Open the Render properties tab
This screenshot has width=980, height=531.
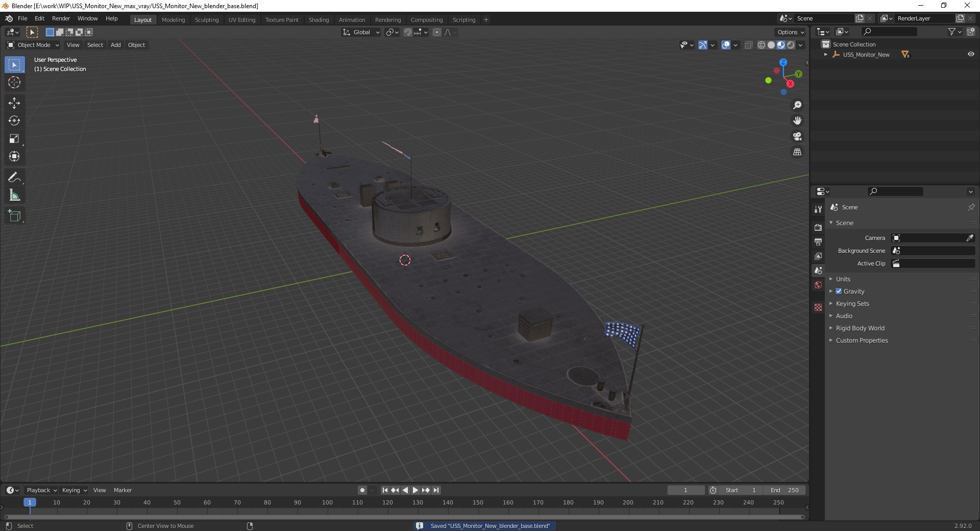[x=818, y=227]
